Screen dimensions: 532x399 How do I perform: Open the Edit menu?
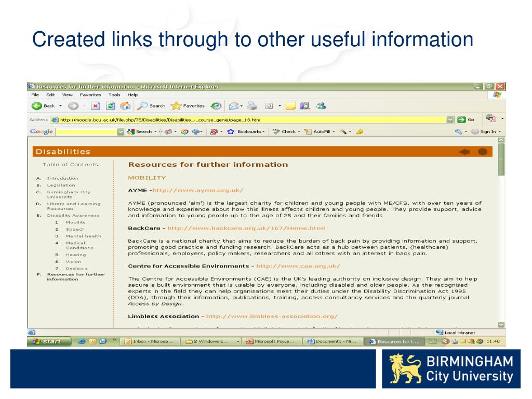click(x=50, y=95)
